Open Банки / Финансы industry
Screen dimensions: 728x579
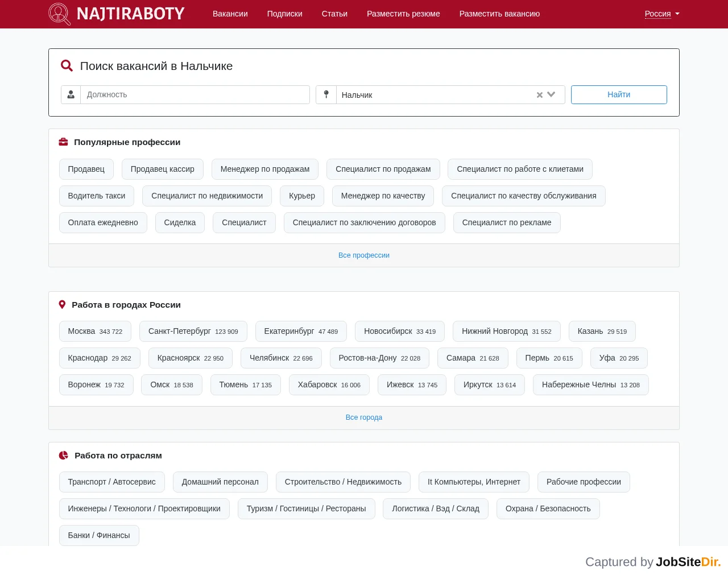pyautogui.click(x=99, y=535)
